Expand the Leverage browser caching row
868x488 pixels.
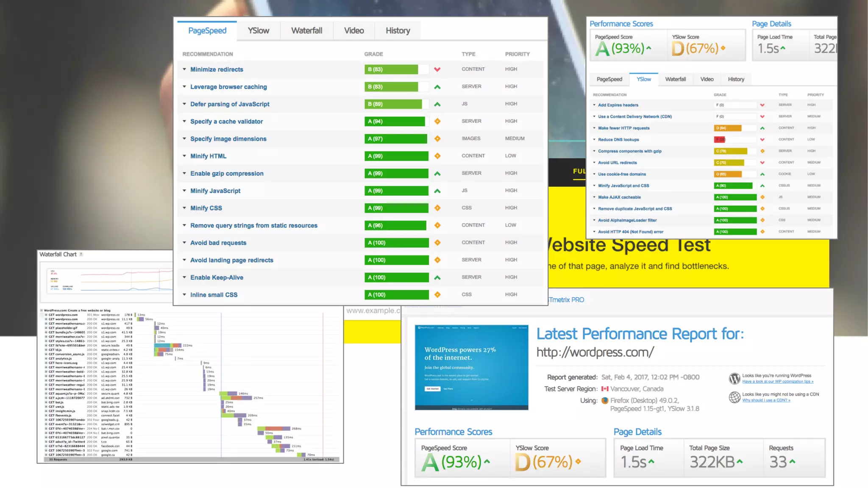click(x=184, y=86)
